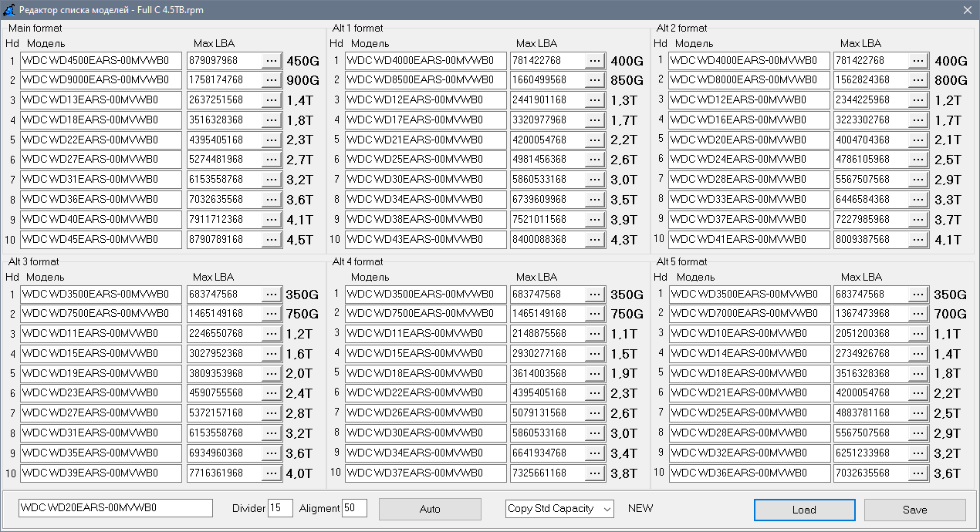The height and width of the screenshot is (532, 980).
Task: Click Main format Max LBA field 2637251568
Action: pos(224,99)
